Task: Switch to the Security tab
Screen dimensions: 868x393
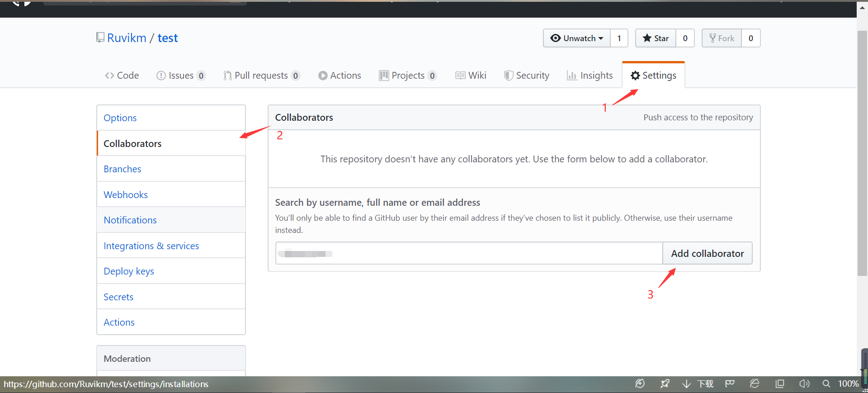Action: (527, 76)
